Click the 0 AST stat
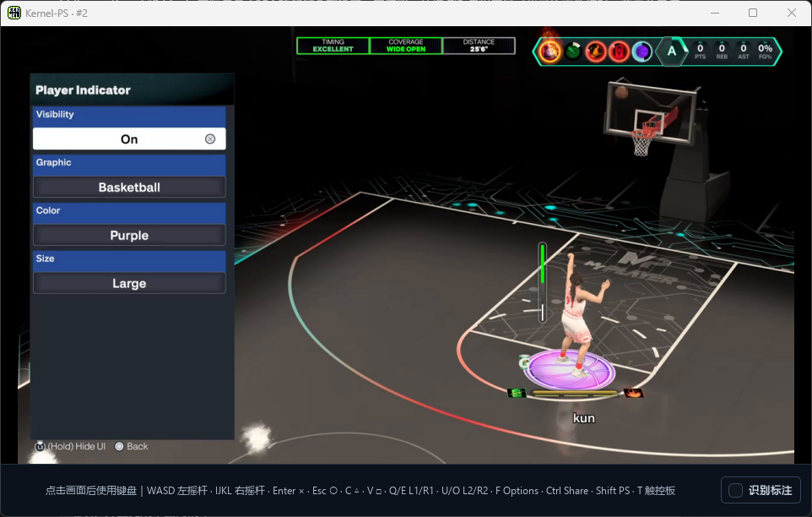 [x=744, y=52]
